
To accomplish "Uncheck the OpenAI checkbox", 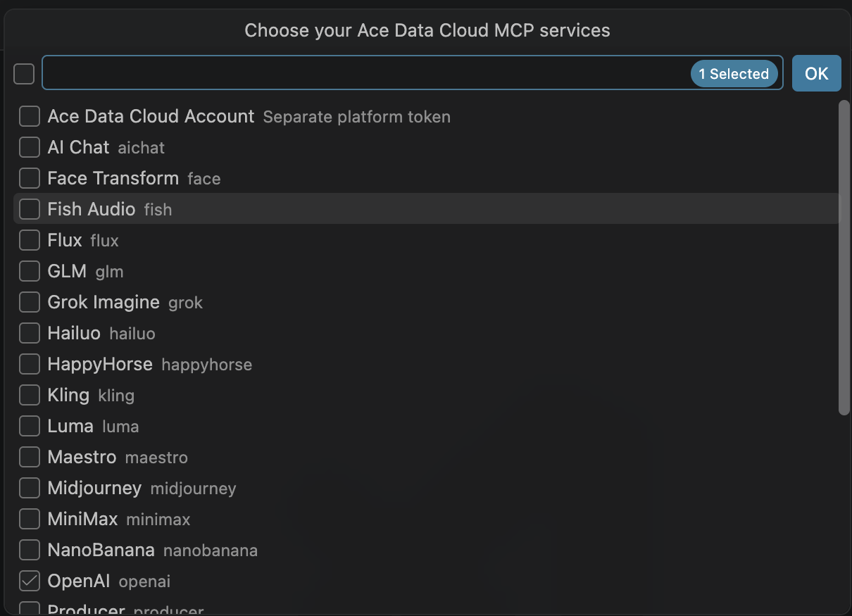I will [29, 581].
